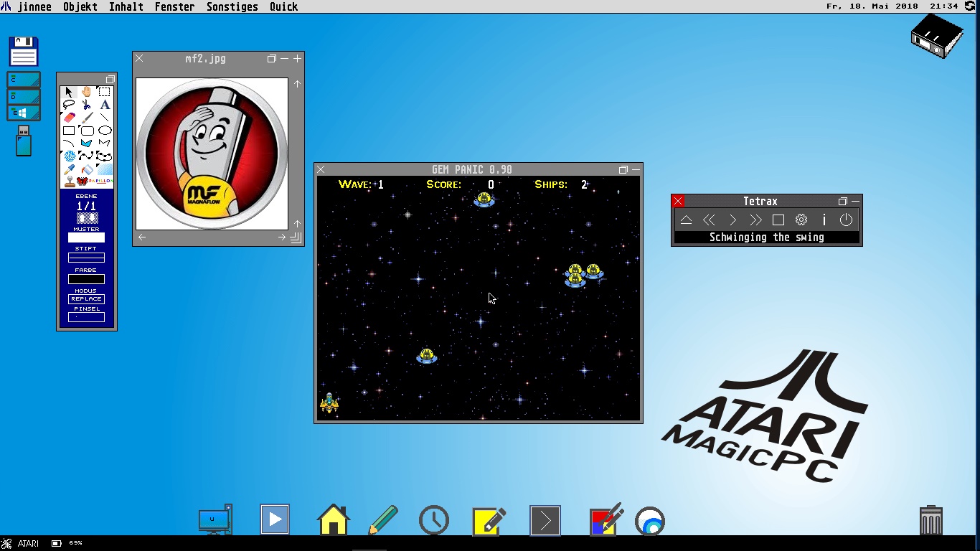Open the Objekt menu
The width and height of the screenshot is (980, 551).
(x=80, y=6)
